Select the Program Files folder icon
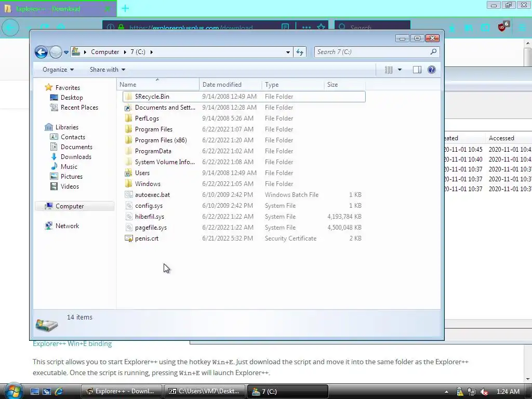Viewport: 532px width, 399px height. (128, 129)
